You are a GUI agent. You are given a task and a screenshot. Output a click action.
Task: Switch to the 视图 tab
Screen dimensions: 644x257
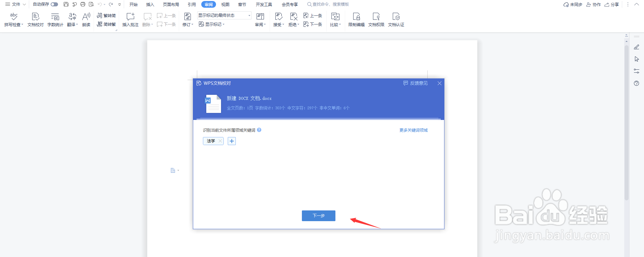(225, 4)
